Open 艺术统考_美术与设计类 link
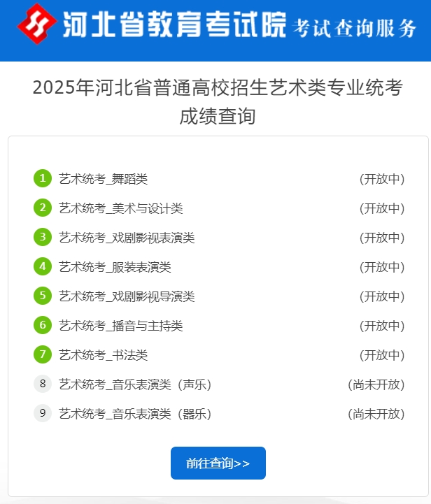This screenshot has height=504, width=431. click(121, 208)
